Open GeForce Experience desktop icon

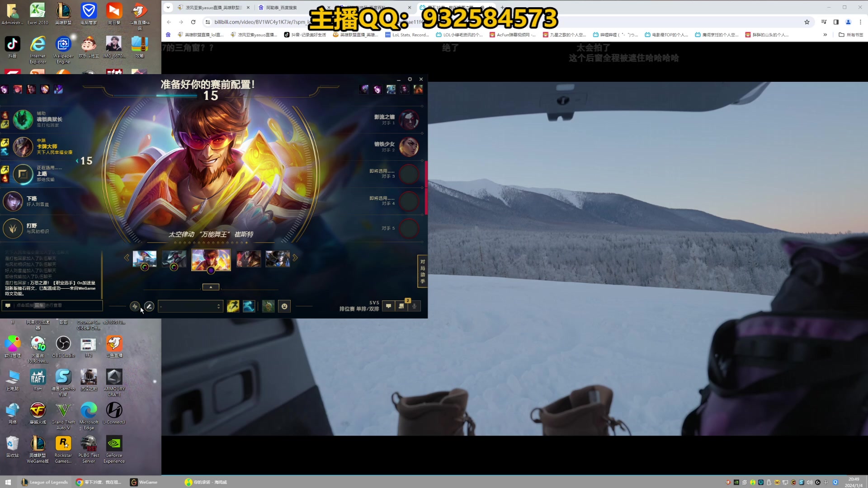[x=114, y=449]
